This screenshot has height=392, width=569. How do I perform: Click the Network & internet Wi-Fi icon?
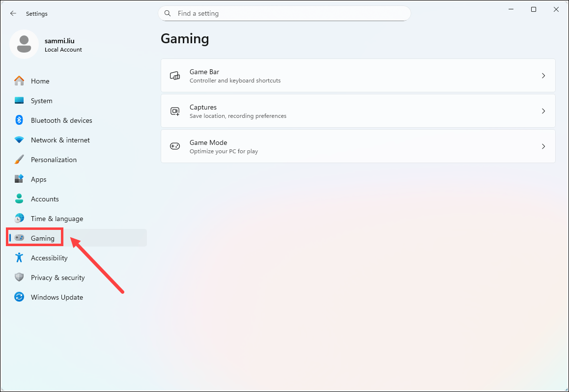(19, 140)
